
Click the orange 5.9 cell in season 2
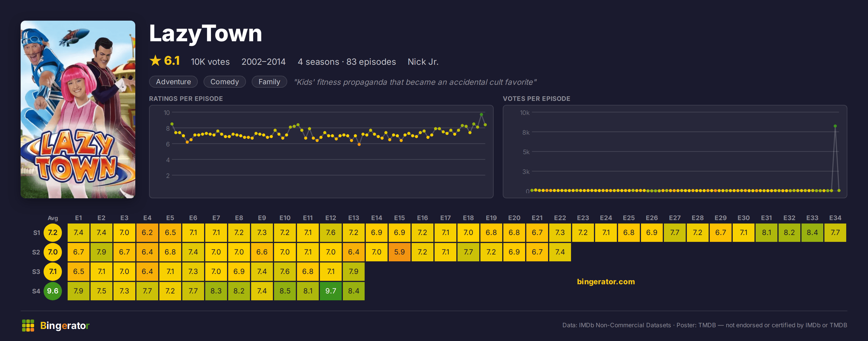[399, 252]
